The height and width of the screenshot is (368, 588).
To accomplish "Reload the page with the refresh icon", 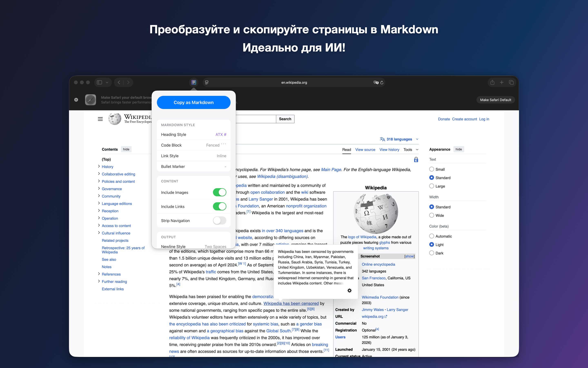I will tap(382, 82).
